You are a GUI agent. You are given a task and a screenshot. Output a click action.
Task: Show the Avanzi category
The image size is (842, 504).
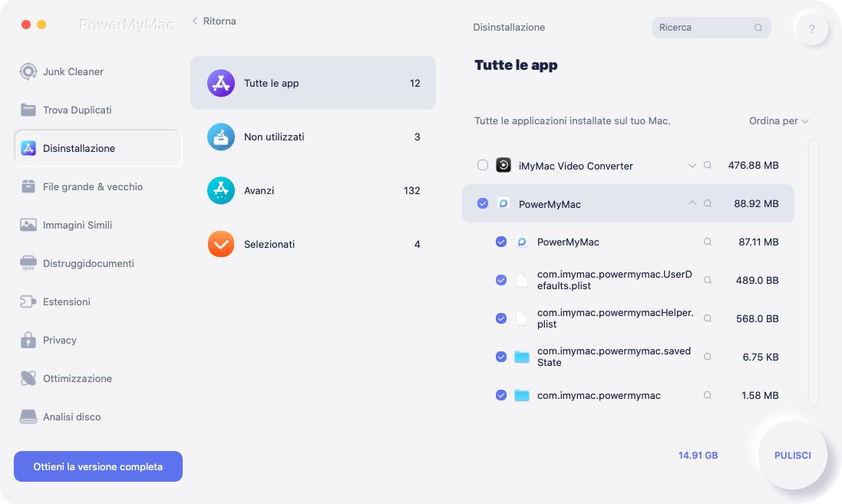pos(313,190)
